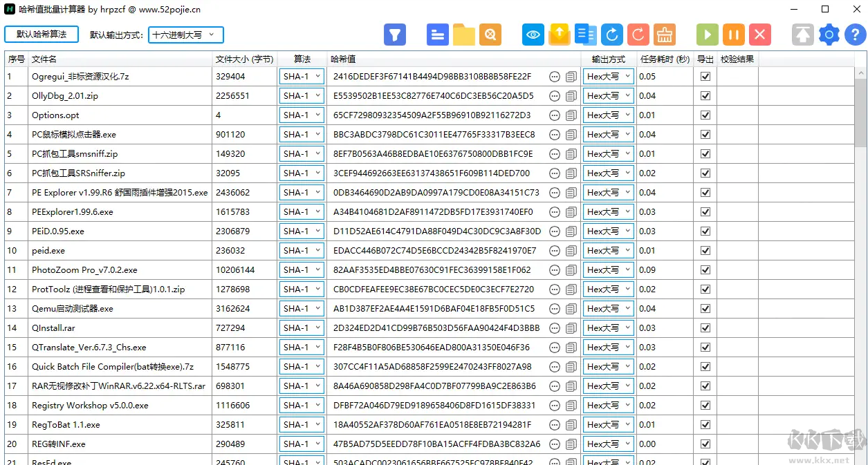Click the ellipsis details icon for peid.exe row
This screenshot has height=465, width=868.
click(555, 251)
